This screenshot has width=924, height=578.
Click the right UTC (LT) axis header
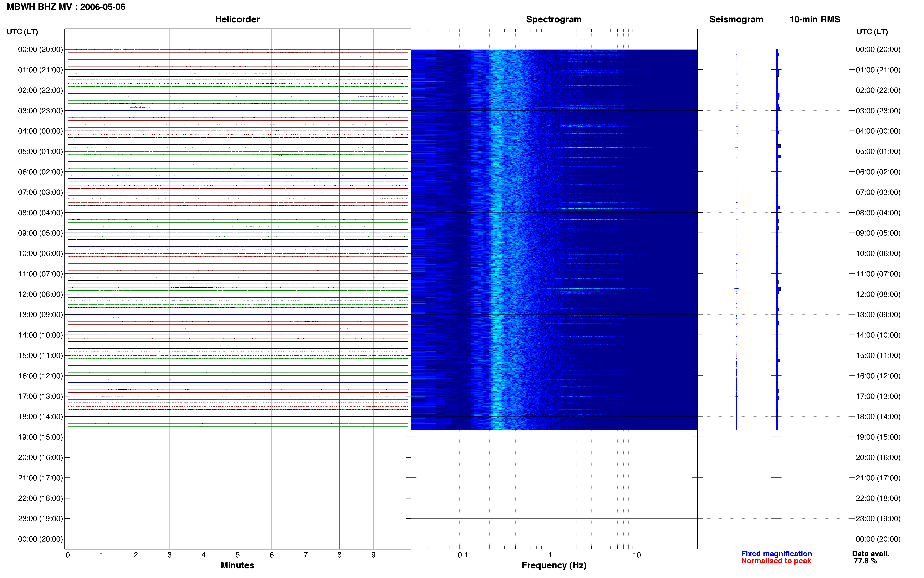point(872,32)
